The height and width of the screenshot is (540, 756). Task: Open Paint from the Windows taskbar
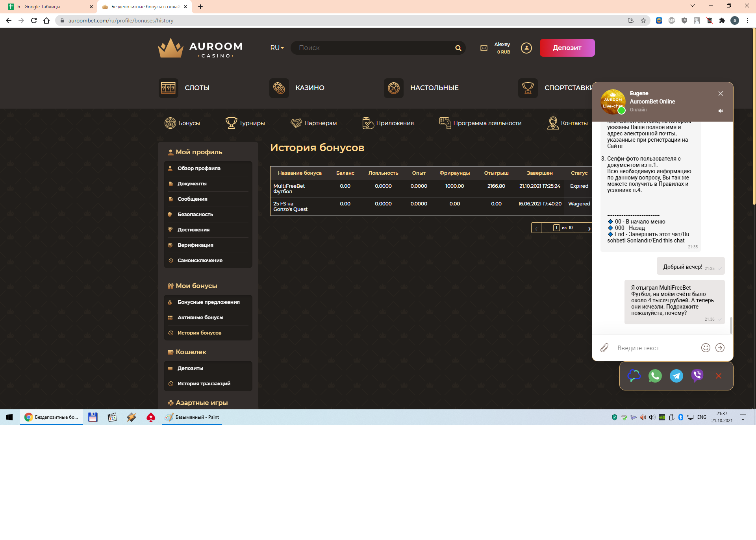tap(192, 417)
